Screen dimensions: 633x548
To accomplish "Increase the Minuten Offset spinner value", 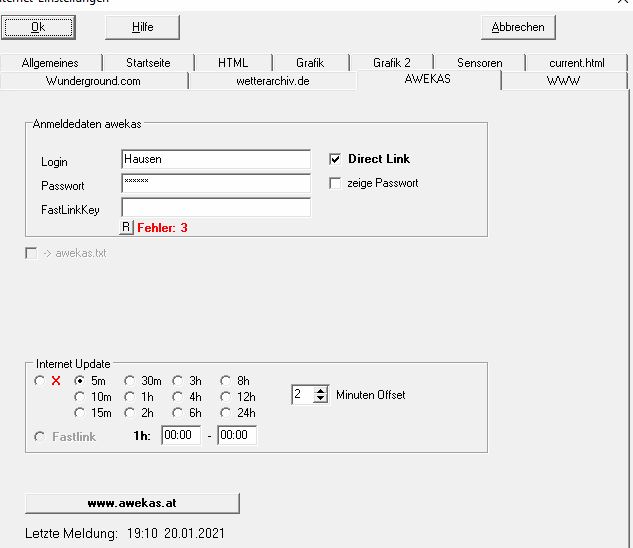I will [x=320, y=391].
